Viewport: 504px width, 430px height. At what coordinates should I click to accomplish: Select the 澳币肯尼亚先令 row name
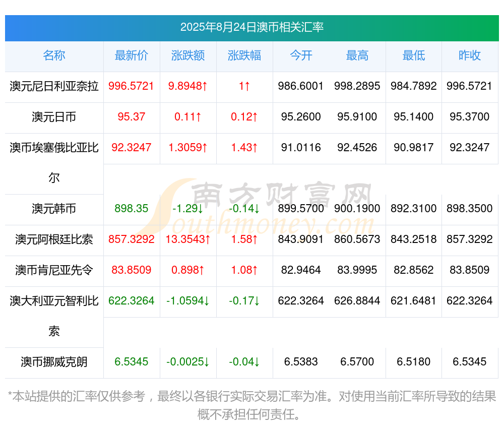tap(54, 270)
